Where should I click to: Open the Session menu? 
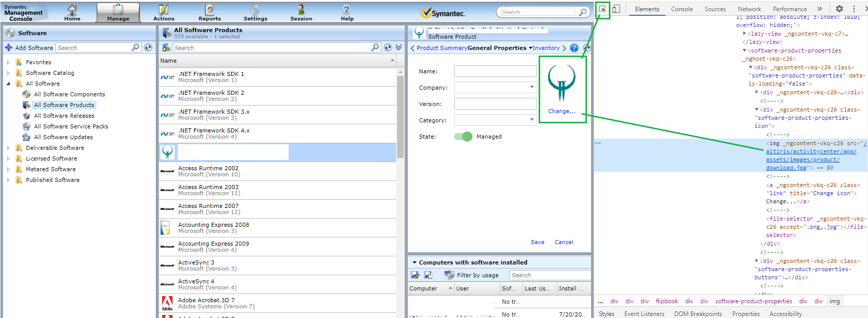301,13
